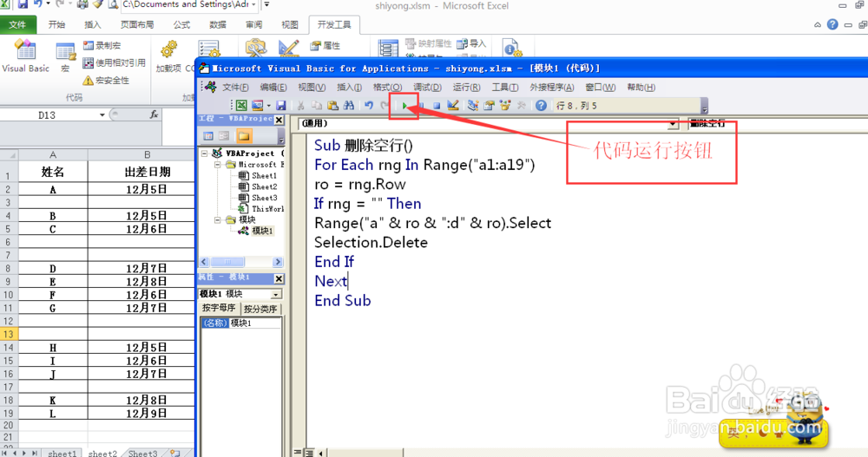Run the macro with the green play button
The height and width of the screenshot is (457, 868).
pos(404,105)
